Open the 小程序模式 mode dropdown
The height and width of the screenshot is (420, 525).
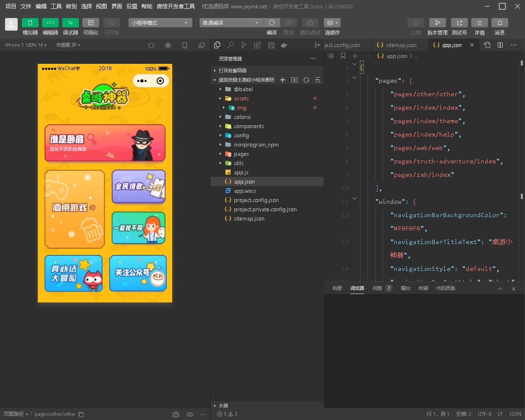160,23
